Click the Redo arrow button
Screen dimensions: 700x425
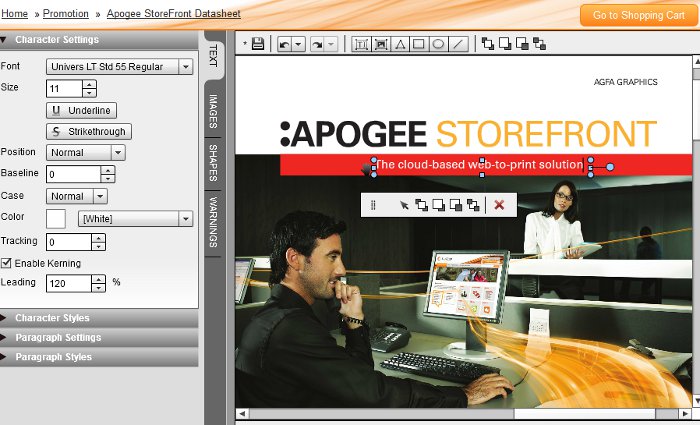point(317,44)
